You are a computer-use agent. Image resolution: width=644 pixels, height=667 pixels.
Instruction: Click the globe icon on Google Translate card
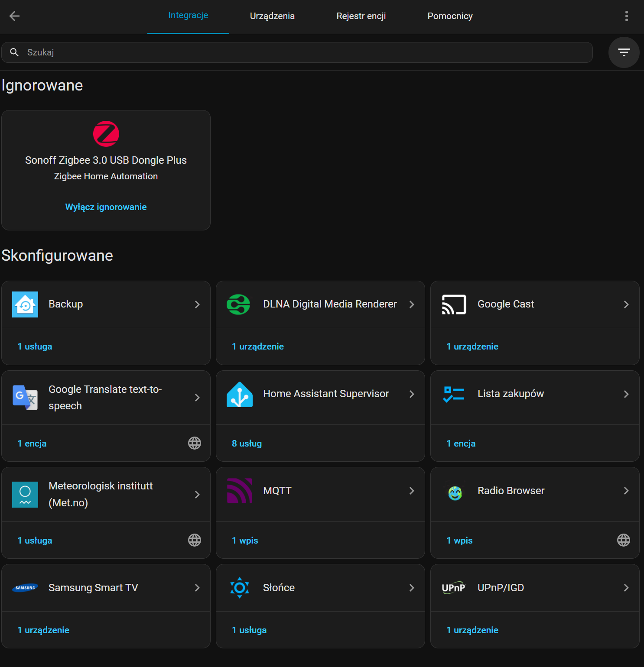tap(194, 443)
